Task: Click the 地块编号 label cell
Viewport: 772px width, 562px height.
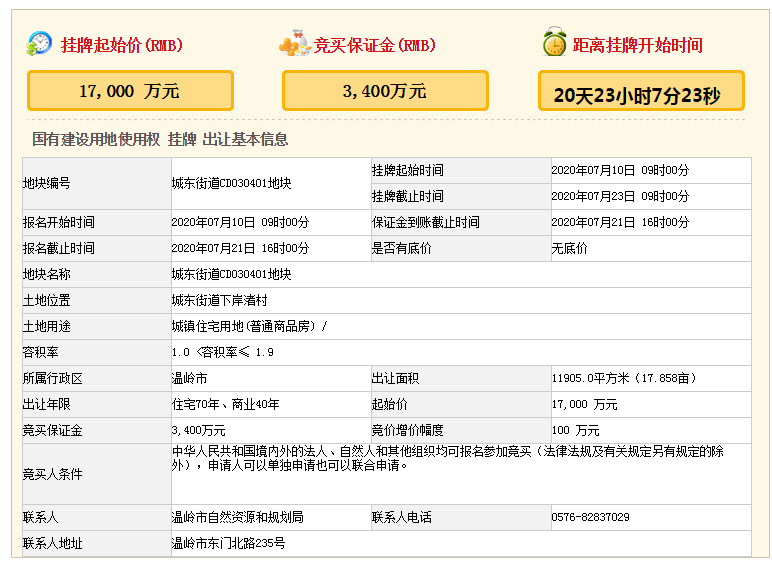Action: [47, 184]
